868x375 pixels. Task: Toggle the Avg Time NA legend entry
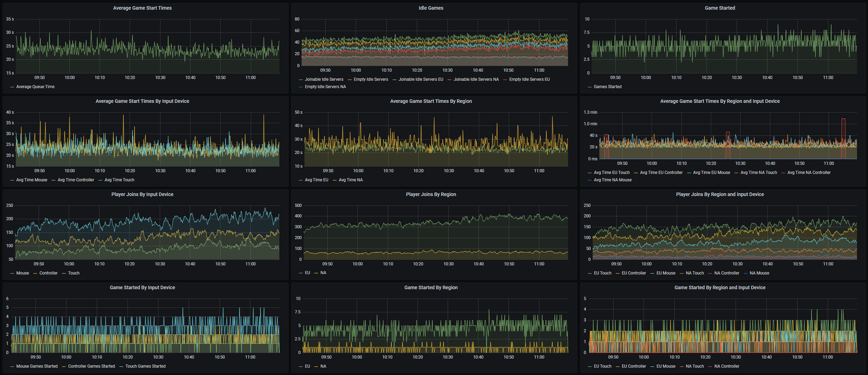pos(351,180)
